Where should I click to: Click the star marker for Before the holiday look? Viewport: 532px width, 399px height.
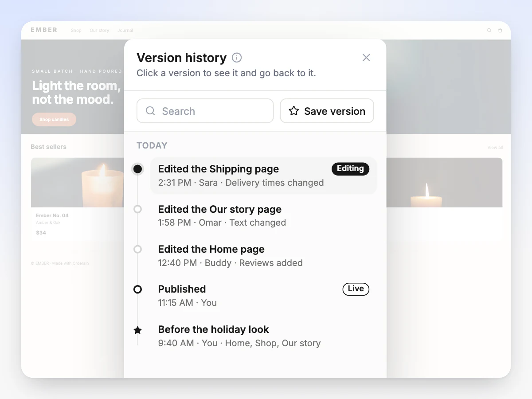(x=138, y=330)
